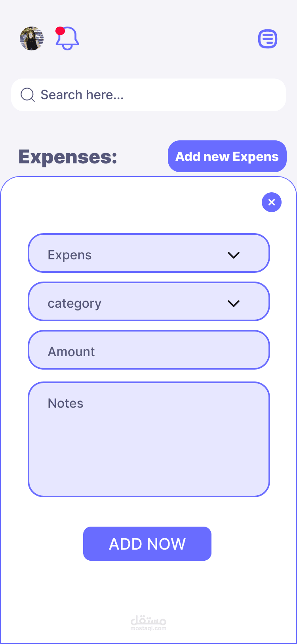Expand the category dropdown chevron arrow

(234, 303)
